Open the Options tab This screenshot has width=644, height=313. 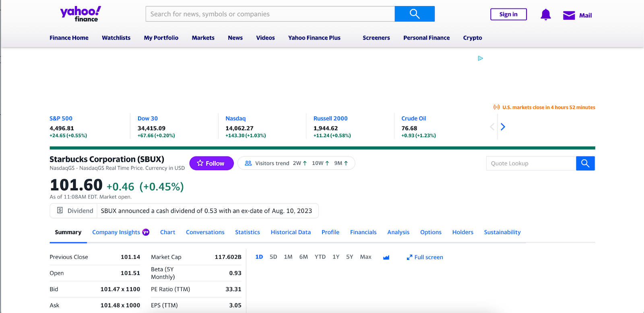431,232
